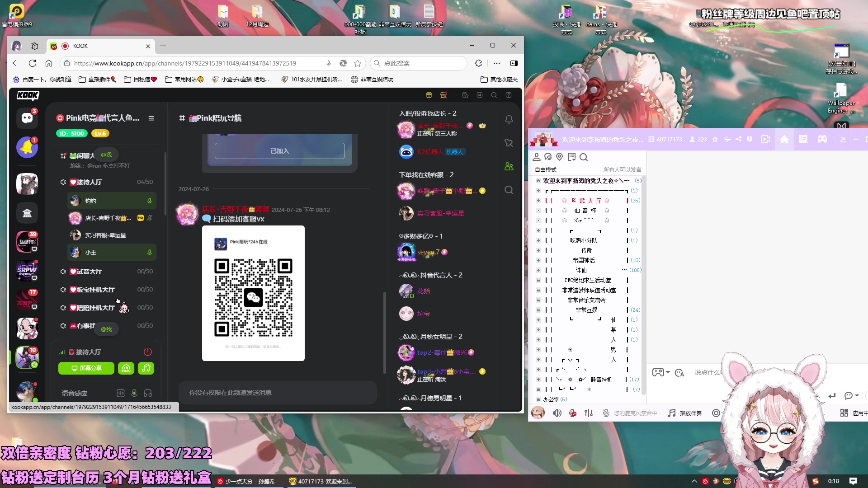The width and height of the screenshot is (868, 488).
Task: Open KOOK direct messages home icon
Action: click(27, 118)
